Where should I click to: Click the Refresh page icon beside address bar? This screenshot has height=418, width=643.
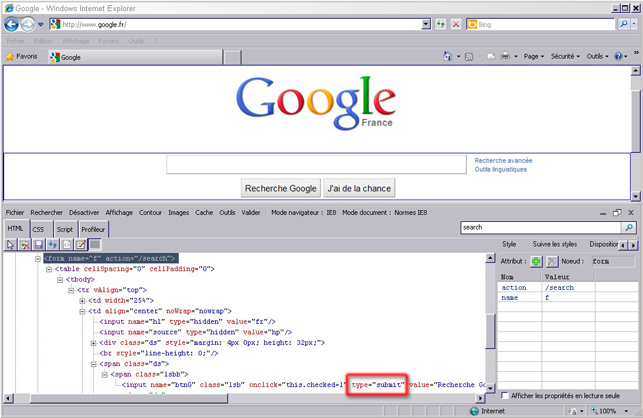pos(441,24)
